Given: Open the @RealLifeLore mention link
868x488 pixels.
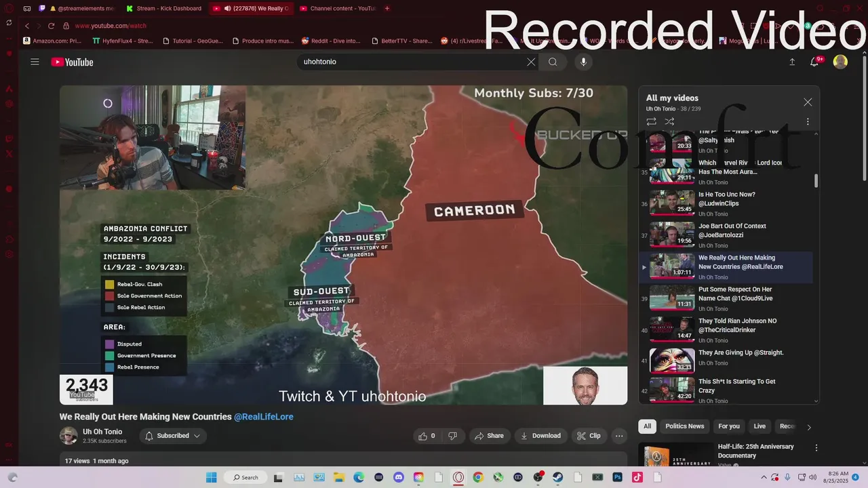Looking at the screenshot, I should click(264, 417).
